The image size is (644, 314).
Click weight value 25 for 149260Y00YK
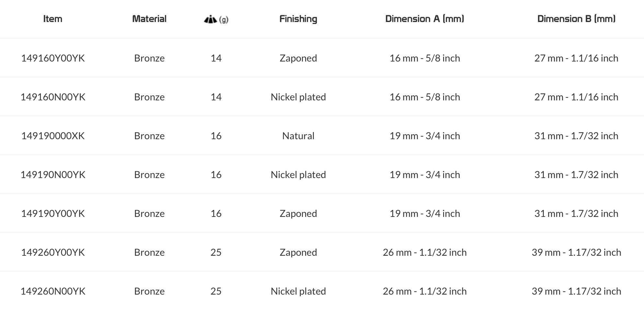[x=216, y=252]
